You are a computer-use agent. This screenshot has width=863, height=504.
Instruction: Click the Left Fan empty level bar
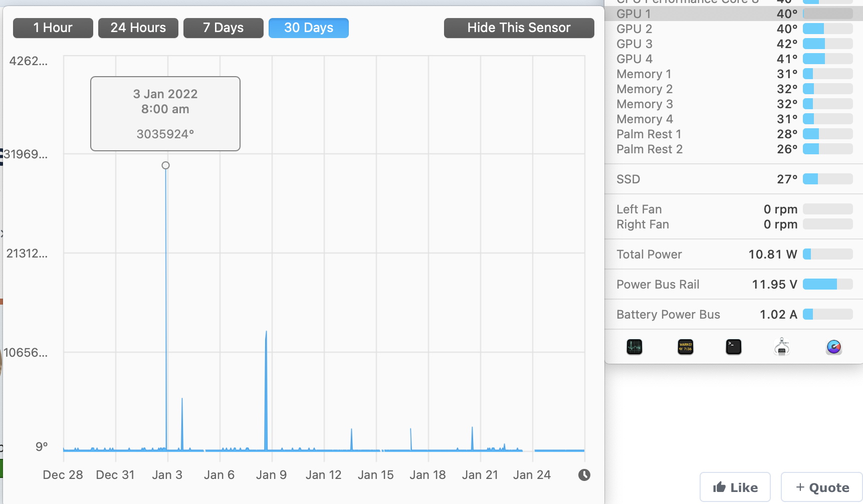point(828,209)
